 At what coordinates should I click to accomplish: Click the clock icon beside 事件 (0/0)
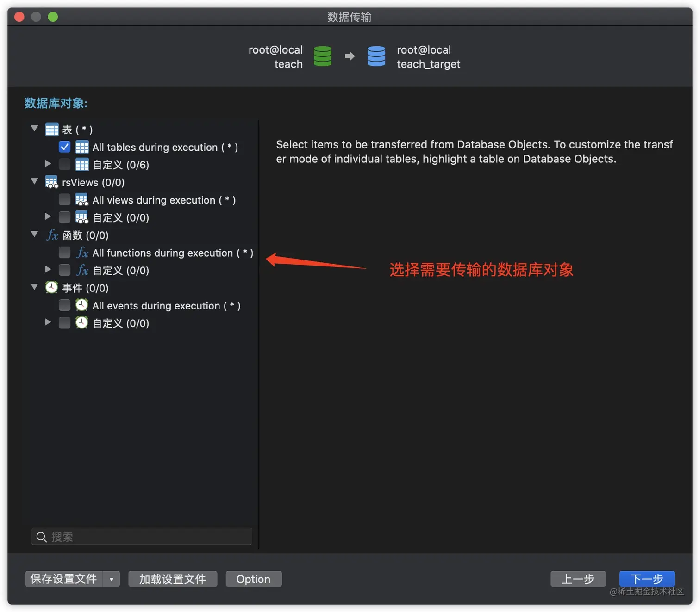click(52, 288)
